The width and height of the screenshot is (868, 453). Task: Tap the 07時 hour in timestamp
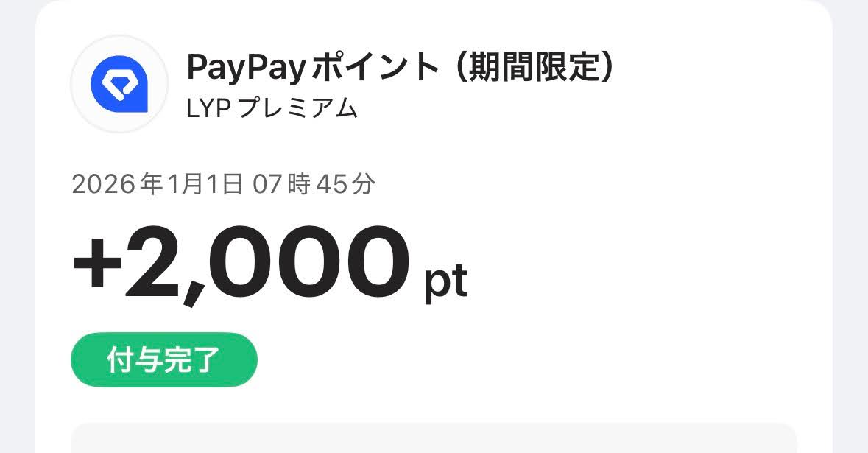point(282,184)
